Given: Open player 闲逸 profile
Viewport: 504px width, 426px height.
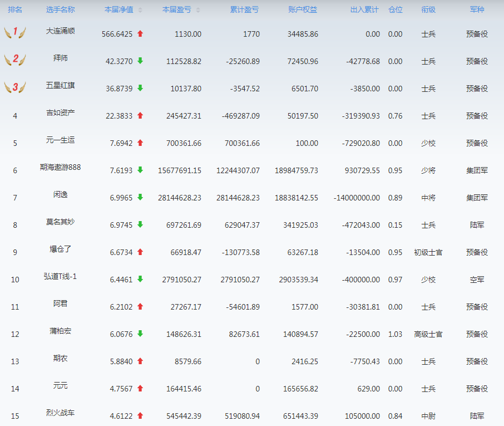Looking at the screenshot, I should [61, 195].
